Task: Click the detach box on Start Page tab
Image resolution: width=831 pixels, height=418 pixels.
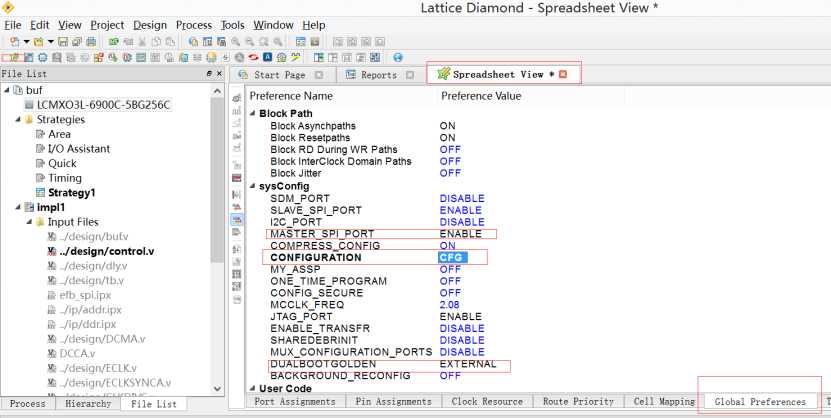Action: [x=319, y=75]
